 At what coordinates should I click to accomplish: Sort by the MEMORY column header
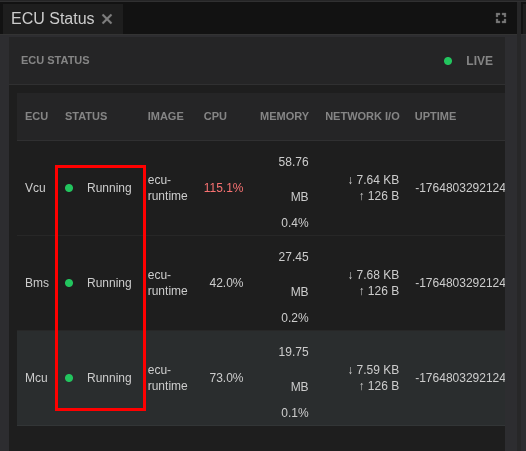pos(284,116)
